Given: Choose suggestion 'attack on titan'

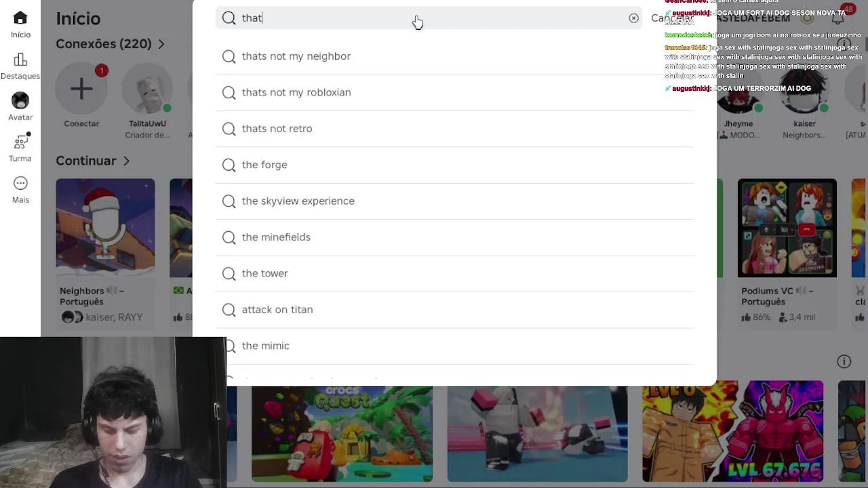Looking at the screenshot, I should pyautogui.click(x=454, y=310).
